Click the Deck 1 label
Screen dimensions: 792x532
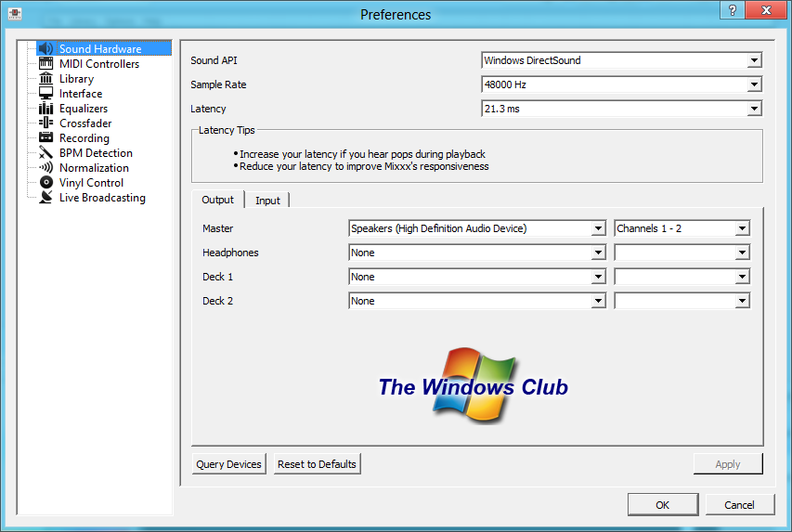tap(217, 277)
